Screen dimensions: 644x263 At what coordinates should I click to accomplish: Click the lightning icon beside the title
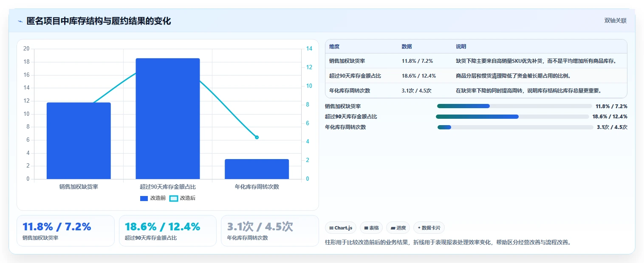pos(20,21)
